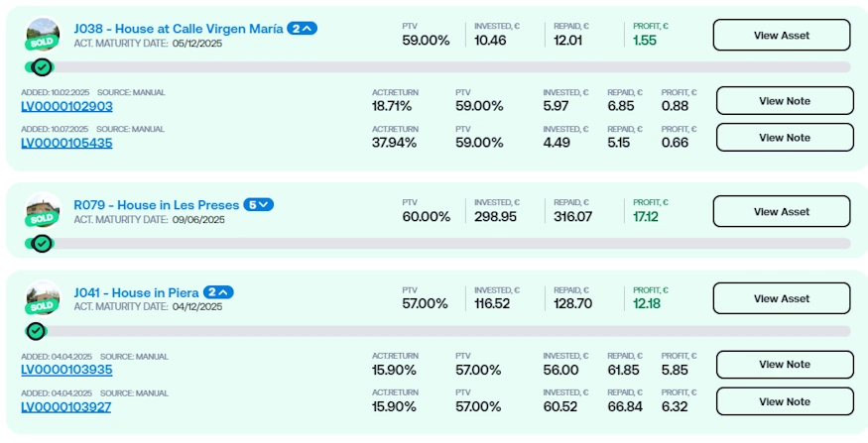868x443 pixels.
Task: View Note for LV0000103935
Action: coord(784,365)
